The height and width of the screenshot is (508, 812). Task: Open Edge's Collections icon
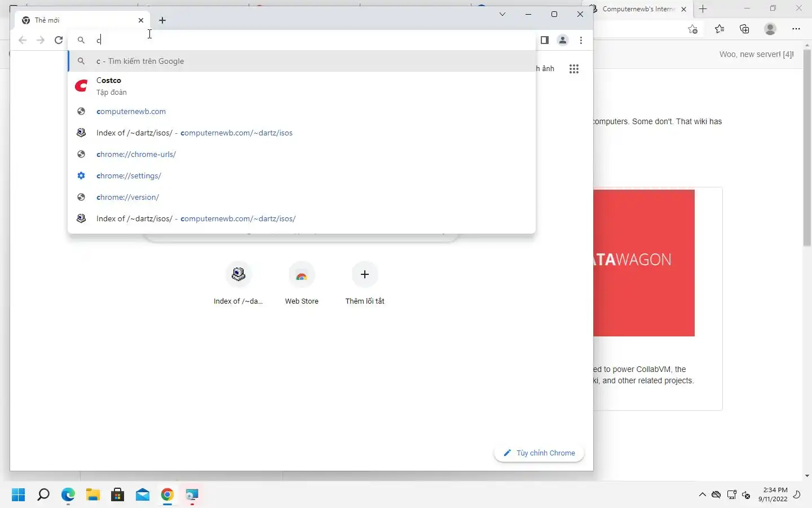(745, 29)
